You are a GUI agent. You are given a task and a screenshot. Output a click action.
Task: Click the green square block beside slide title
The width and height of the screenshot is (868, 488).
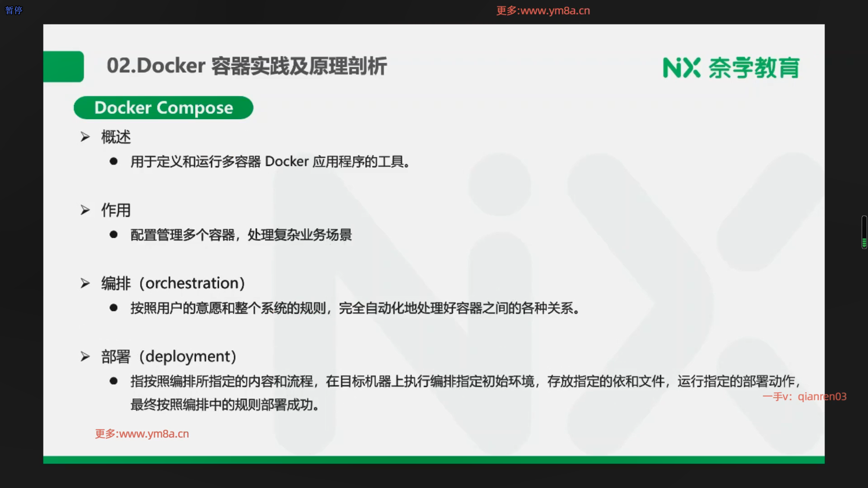click(x=63, y=66)
